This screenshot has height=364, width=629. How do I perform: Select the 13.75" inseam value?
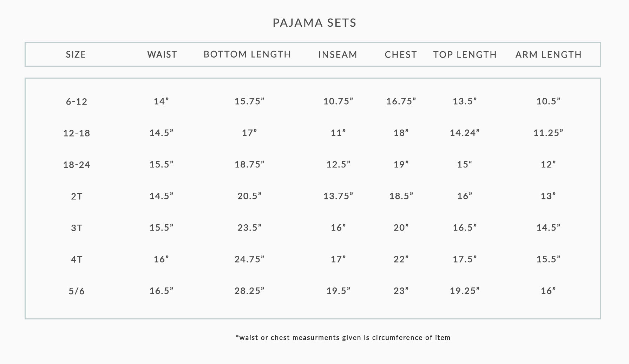338,196
